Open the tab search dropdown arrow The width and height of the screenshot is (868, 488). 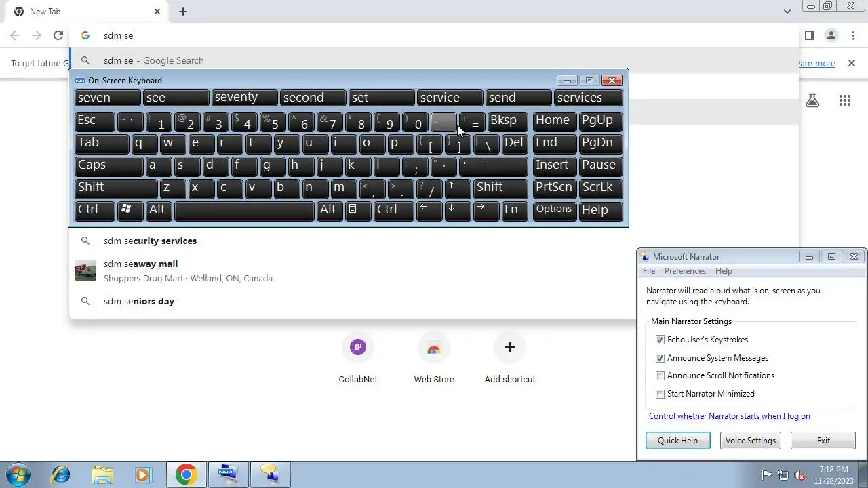pyautogui.click(x=787, y=12)
